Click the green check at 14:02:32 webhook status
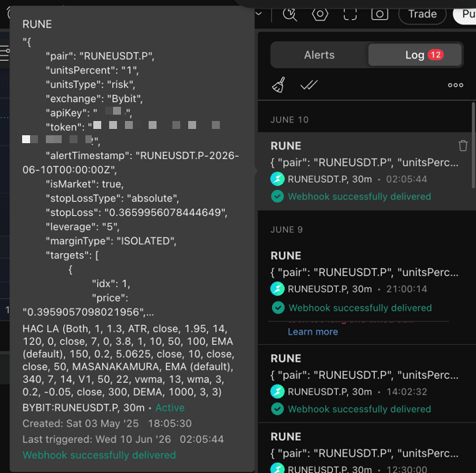Screen dimensions: 476x473 pos(278,409)
